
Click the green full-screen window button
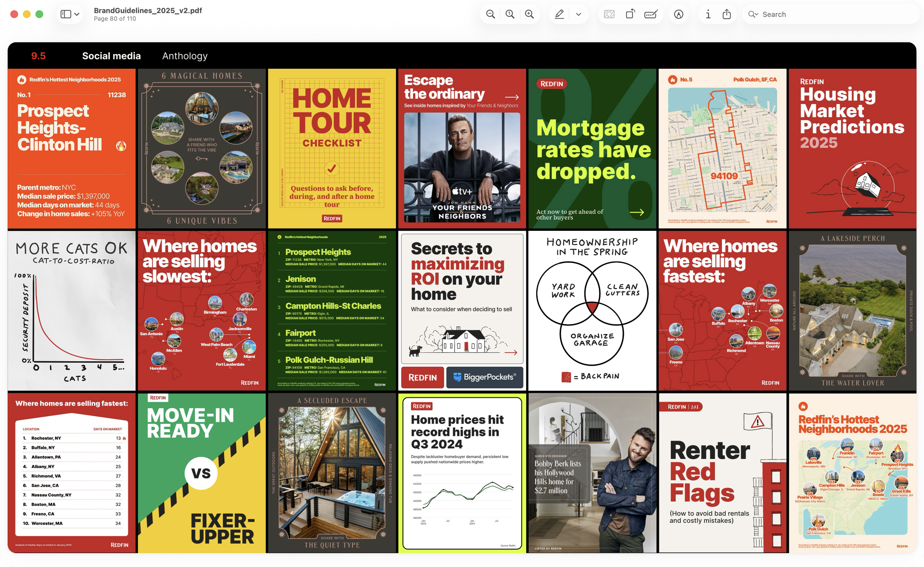(x=39, y=14)
